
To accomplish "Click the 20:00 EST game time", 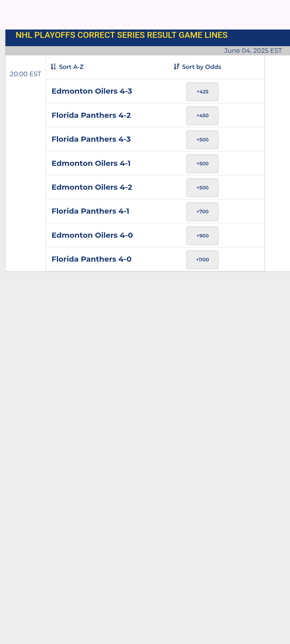I will (x=26, y=74).
